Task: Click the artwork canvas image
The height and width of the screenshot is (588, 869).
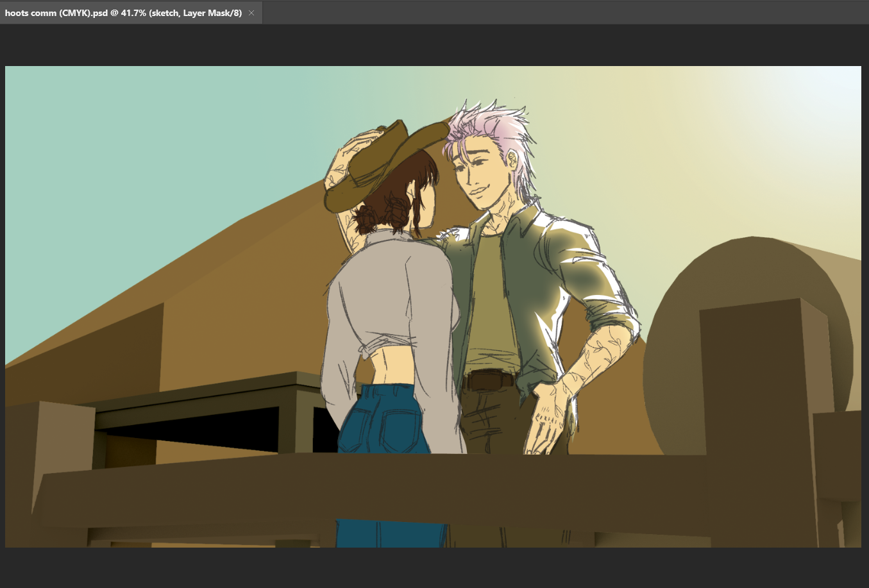Action: pyautogui.click(x=433, y=307)
